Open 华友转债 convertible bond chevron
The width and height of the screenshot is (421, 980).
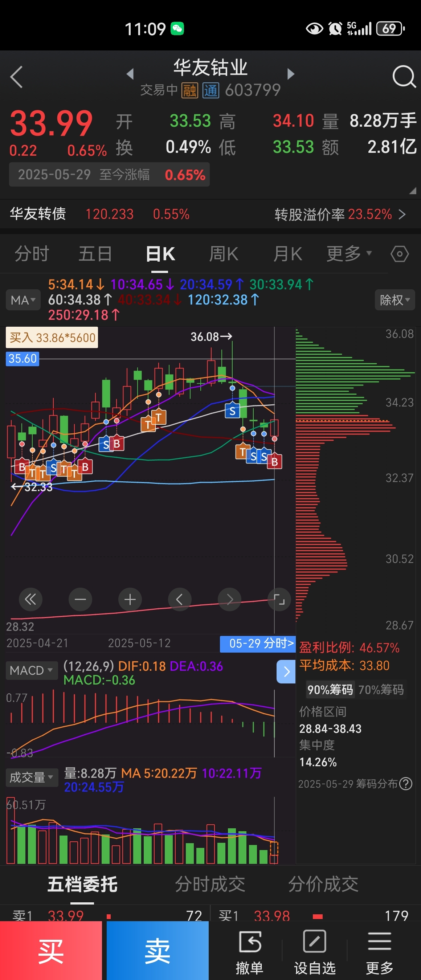(x=402, y=215)
